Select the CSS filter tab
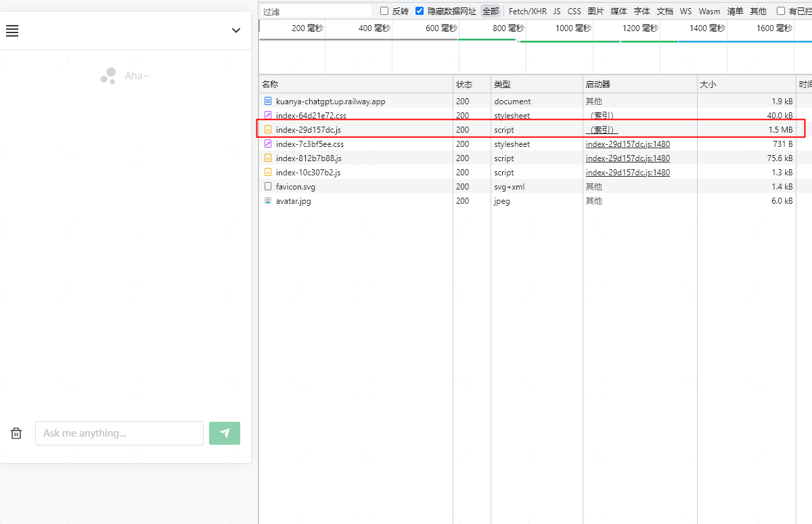This screenshot has width=812, height=524. coord(574,12)
